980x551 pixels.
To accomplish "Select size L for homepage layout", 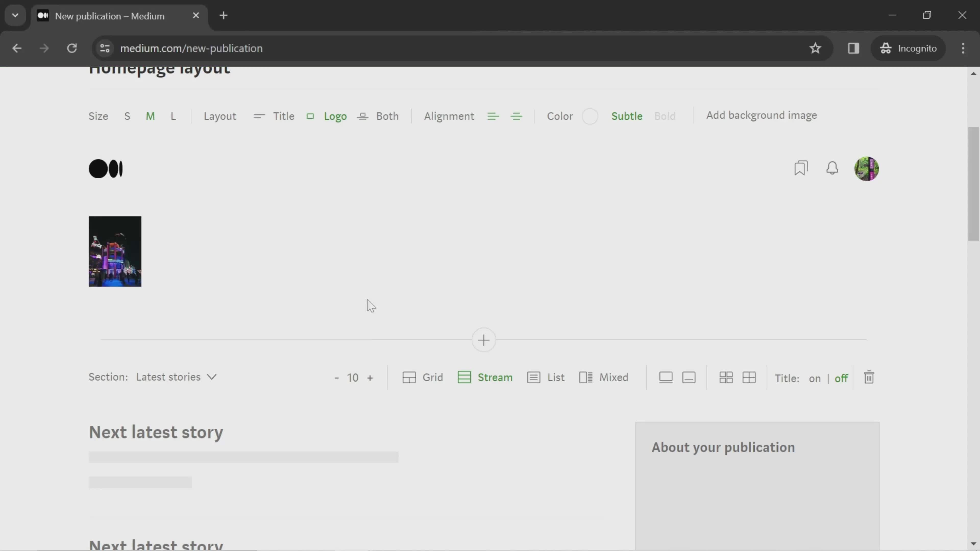I will tap(174, 116).
